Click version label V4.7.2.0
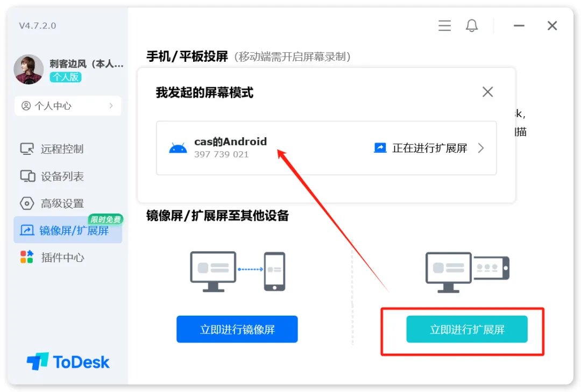This screenshot has height=392, width=581. (x=38, y=26)
